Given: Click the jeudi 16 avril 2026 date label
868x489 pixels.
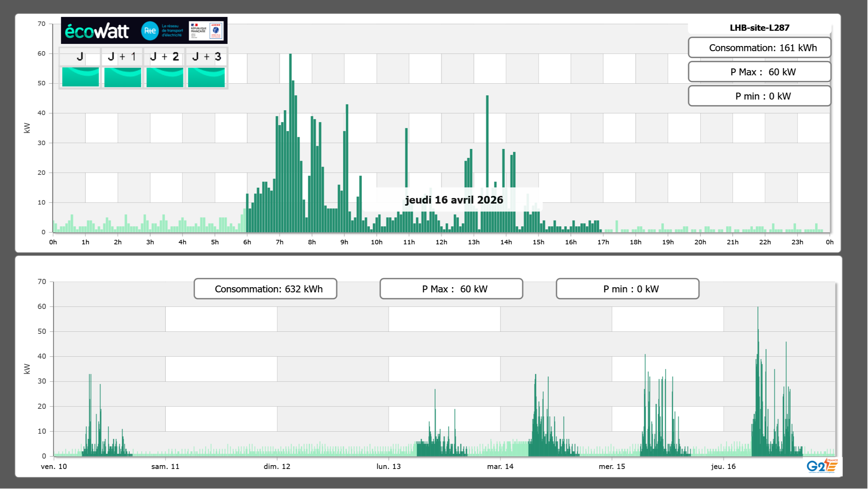Looking at the screenshot, I should click(x=454, y=200).
